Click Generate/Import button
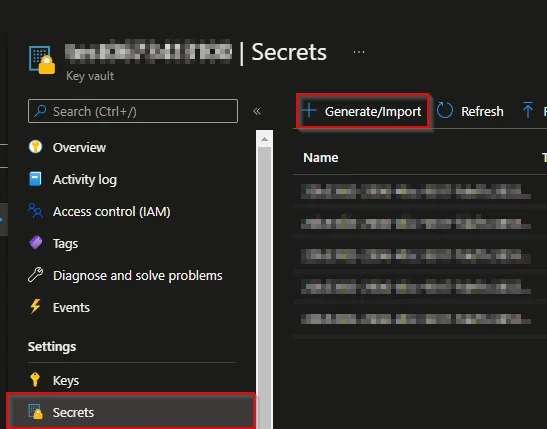Screen dimensions: 547x429 362,111
